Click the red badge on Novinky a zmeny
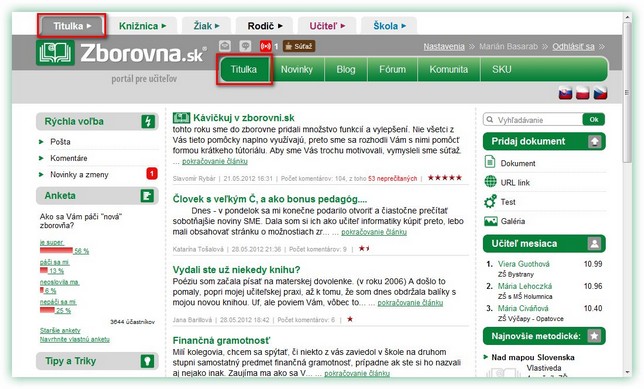Screen dimensions: 644x389 tap(152, 174)
